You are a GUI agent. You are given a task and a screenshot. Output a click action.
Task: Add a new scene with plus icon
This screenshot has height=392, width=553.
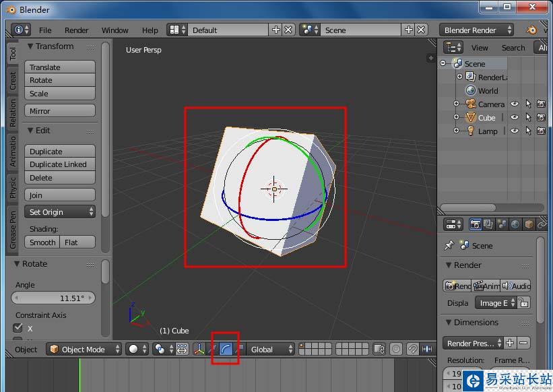408,30
